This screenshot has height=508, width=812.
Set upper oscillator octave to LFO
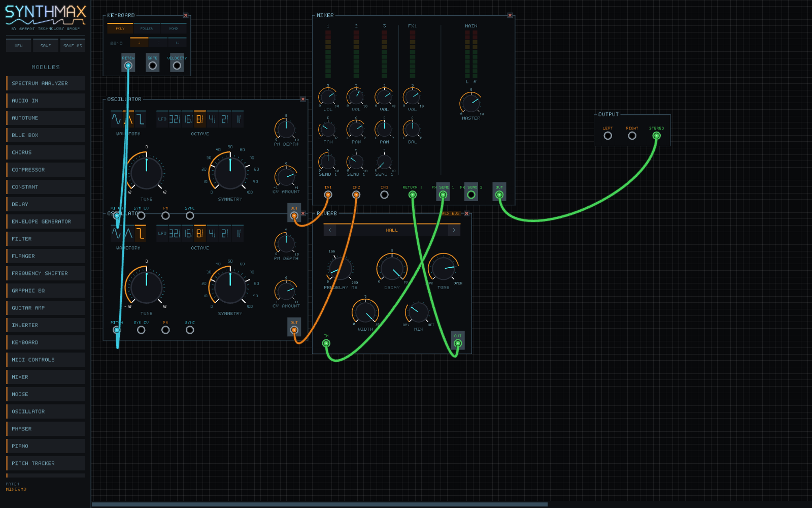[x=162, y=119]
